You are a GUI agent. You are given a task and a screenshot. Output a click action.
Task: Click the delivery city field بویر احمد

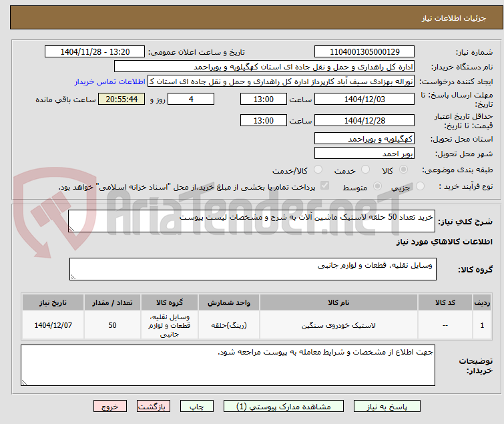pos(364,154)
